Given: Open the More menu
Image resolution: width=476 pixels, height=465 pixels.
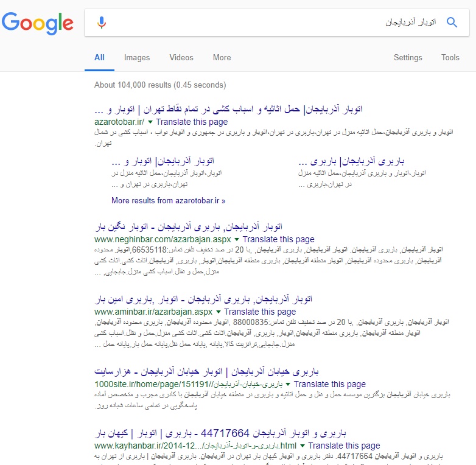Looking at the screenshot, I should [222, 58].
